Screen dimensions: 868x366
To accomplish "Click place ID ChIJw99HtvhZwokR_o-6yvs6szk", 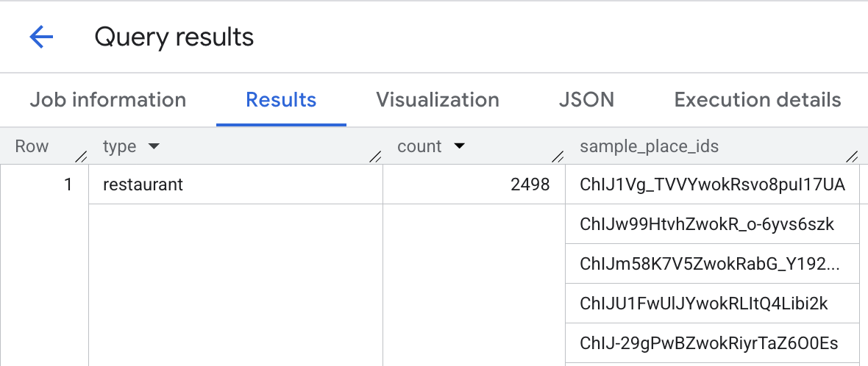I will [707, 224].
